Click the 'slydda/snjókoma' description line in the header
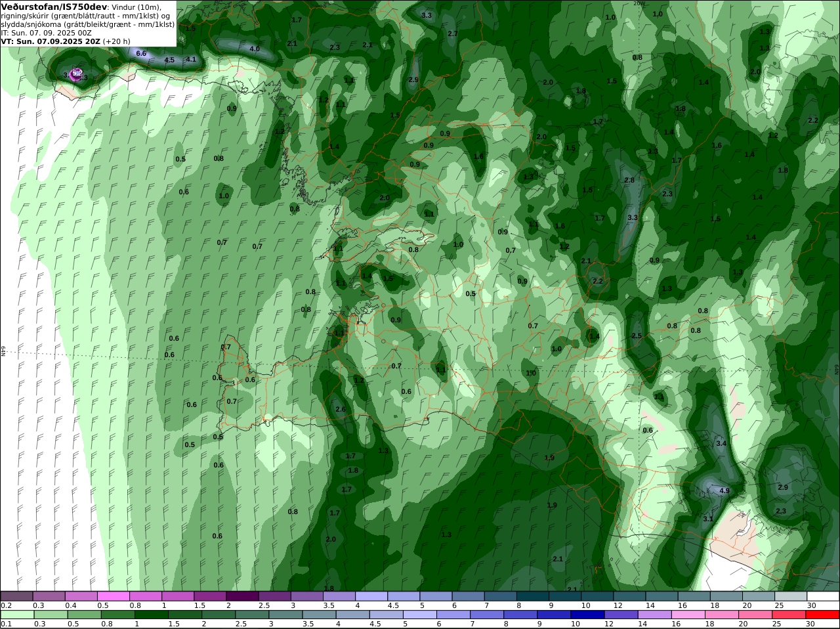The image size is (840, 629). click(x=88, y=24)
